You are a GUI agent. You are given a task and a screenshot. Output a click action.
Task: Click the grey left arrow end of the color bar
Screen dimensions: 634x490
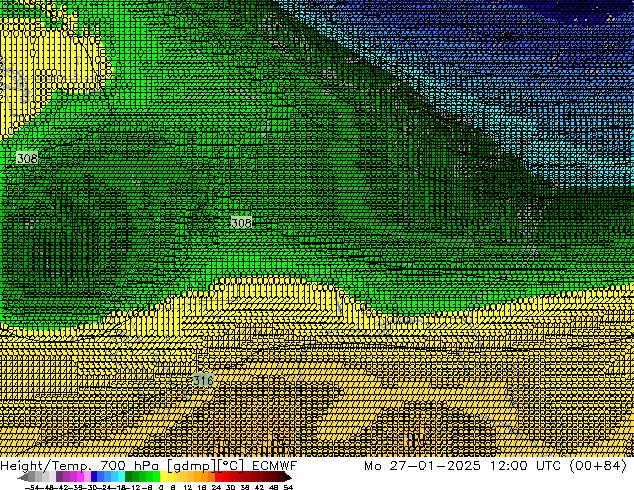pyautogui.click(x=23, y=478)
